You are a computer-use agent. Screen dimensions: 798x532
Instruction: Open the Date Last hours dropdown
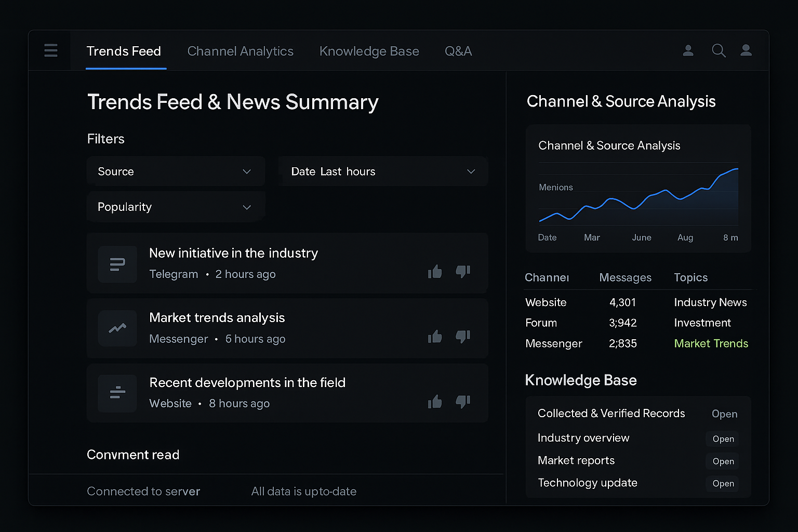click(x=383, y=171)
